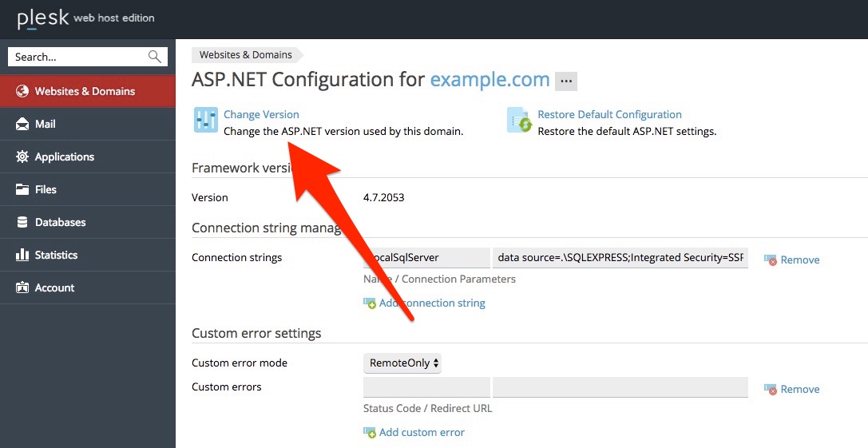This screenshot has width=868, height=448.
Task: Click Add connection string
Action: 425,303
